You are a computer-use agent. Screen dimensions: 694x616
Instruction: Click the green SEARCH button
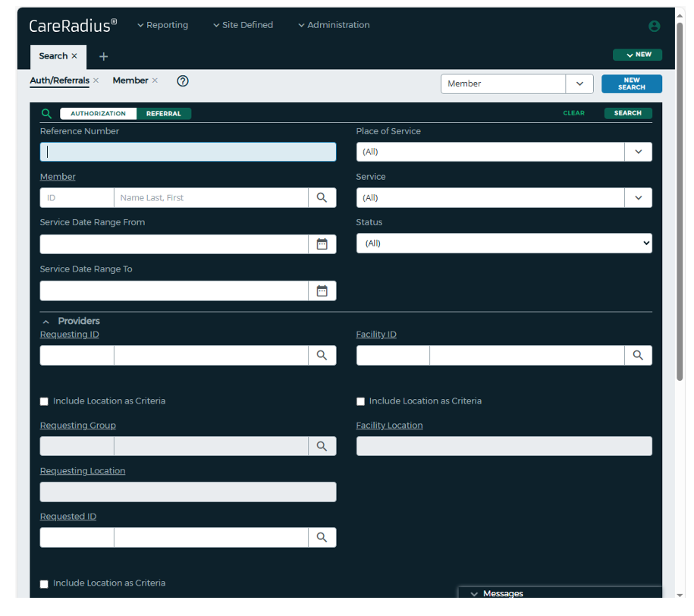tap(628, 113)
